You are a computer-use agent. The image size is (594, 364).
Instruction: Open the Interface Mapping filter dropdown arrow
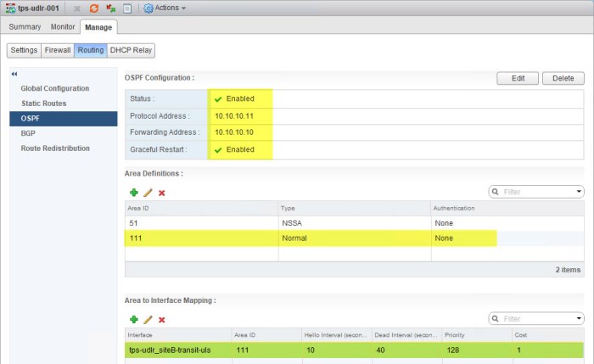point(579,318)
